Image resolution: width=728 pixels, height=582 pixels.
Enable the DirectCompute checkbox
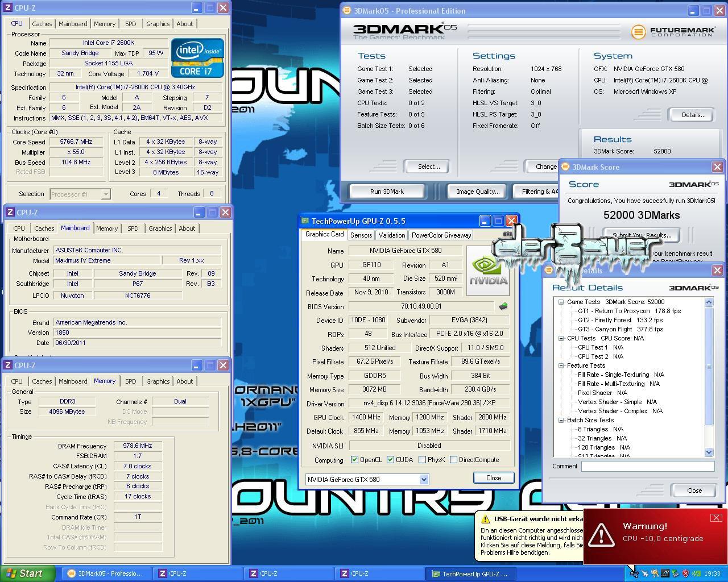(x=453, y=460)
